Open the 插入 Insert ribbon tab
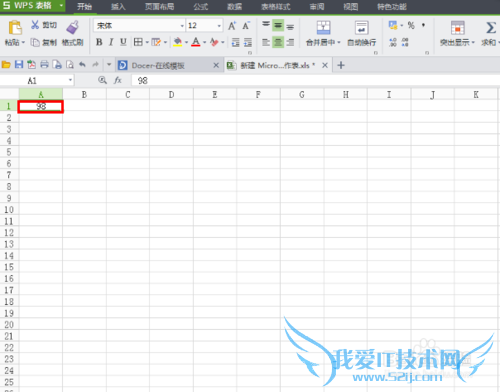 tap(118, 7)
